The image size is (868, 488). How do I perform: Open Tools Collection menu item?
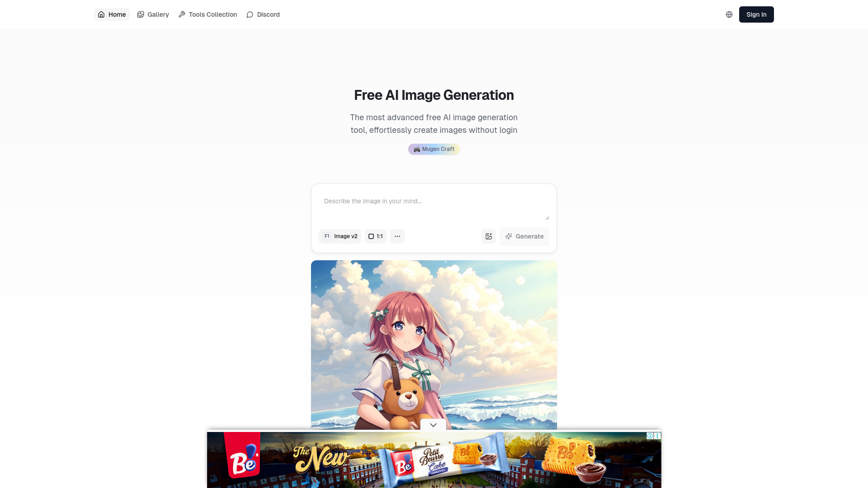pyautogui.click(x=208, y=14)
